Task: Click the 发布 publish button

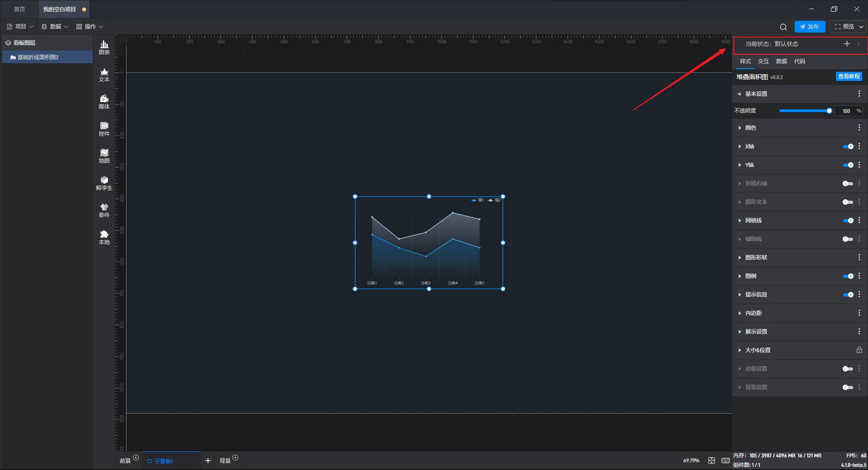Action: 810,27
